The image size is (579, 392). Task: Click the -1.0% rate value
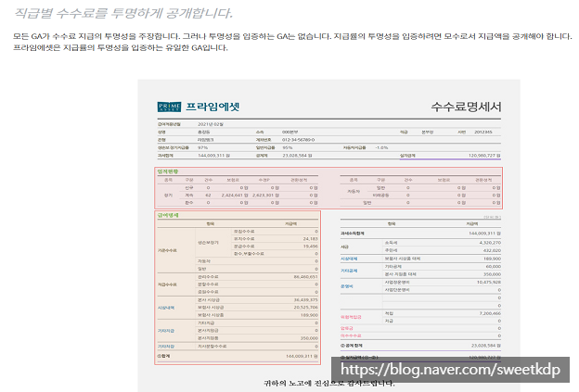click(381, 148)
